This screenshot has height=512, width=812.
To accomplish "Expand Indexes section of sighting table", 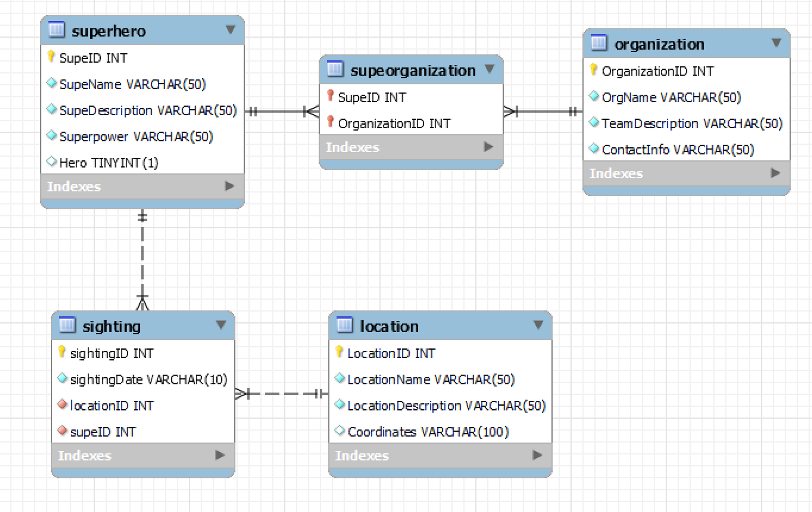I will [x=220, y=455].
